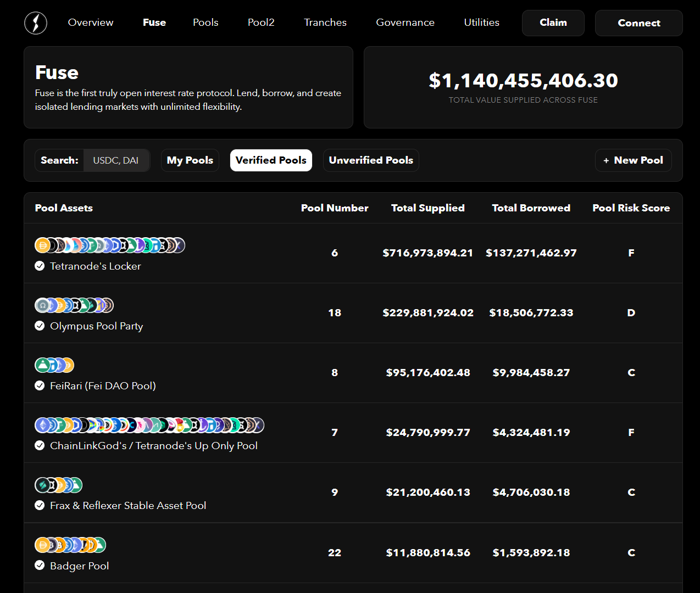Click the verified checkmark beside Frax & Reflexer pool

(x=40, y=505)
